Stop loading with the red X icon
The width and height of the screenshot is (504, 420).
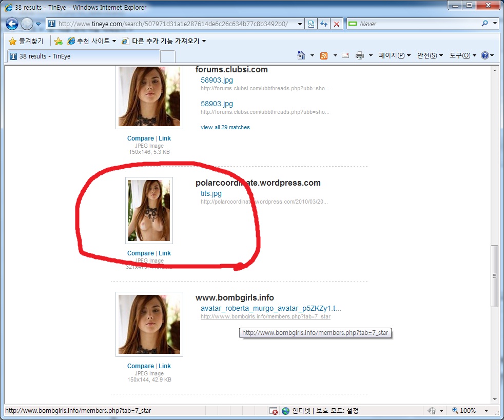tap(337, 24)
